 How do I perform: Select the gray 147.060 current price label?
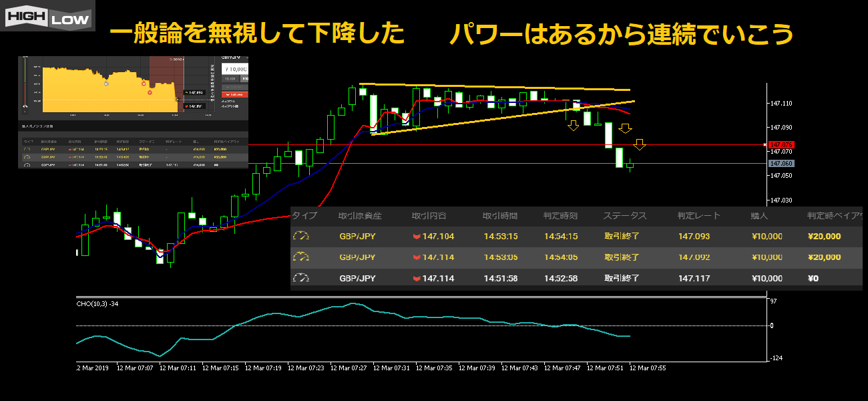780,163
